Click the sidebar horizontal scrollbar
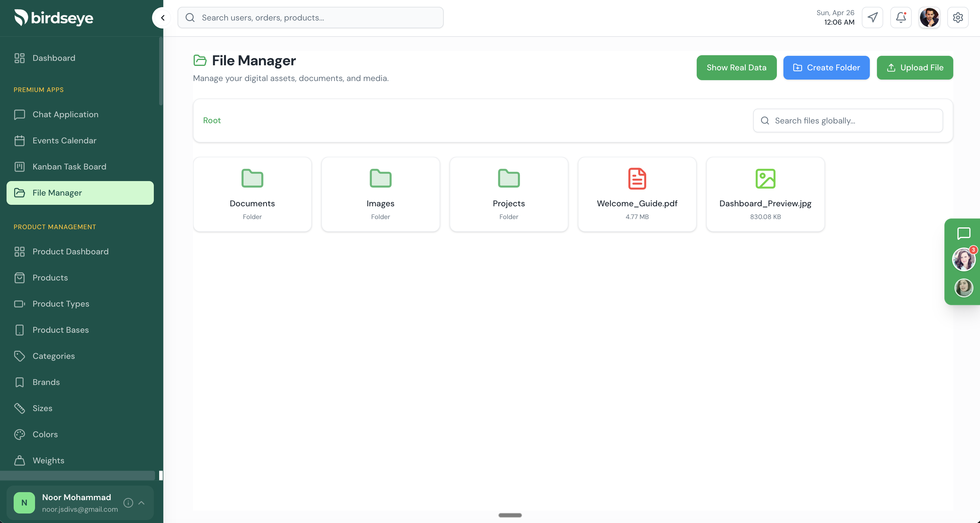Viewport: 980px width, 523px height. tap(77, 476)
